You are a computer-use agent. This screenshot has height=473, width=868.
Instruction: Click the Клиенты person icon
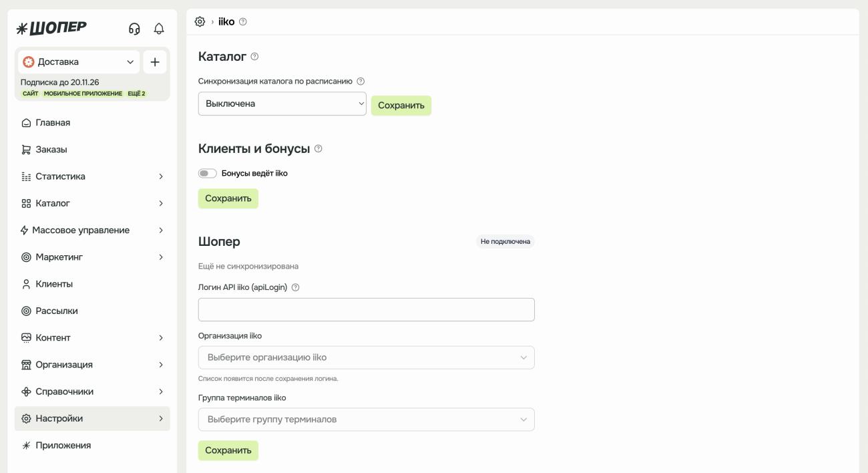pyautogui.click(x=26, y=284)
